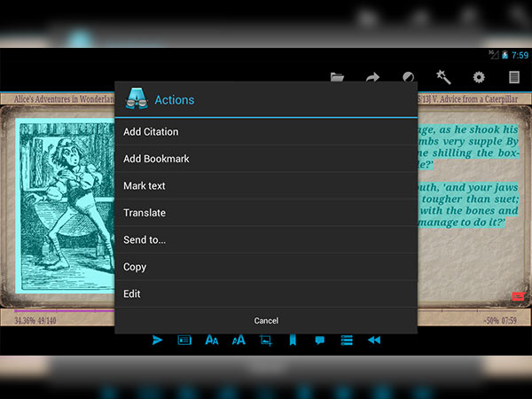Open the bulleted list icon in bottom bar
The image size is (532, 399).
[347, 340]
